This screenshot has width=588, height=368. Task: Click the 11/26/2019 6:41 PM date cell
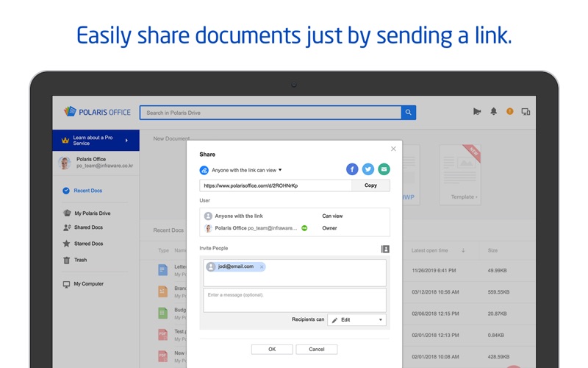coord(434,270)
